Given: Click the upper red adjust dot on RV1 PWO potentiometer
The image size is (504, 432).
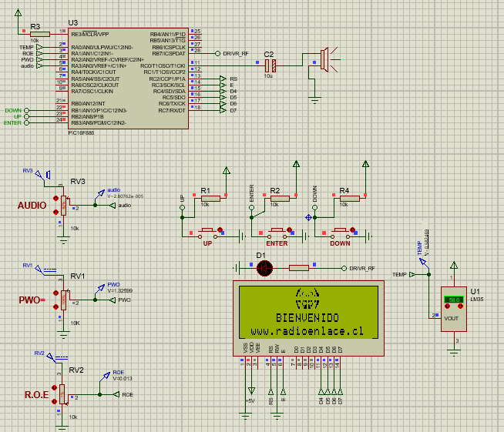Looking at the screenshot, I should click(x=56, y=293).
